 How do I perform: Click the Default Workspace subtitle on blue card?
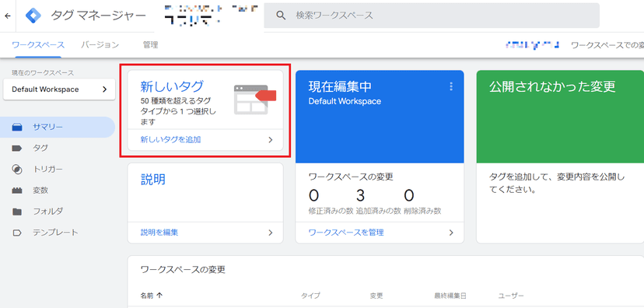[x=345, y=101]
